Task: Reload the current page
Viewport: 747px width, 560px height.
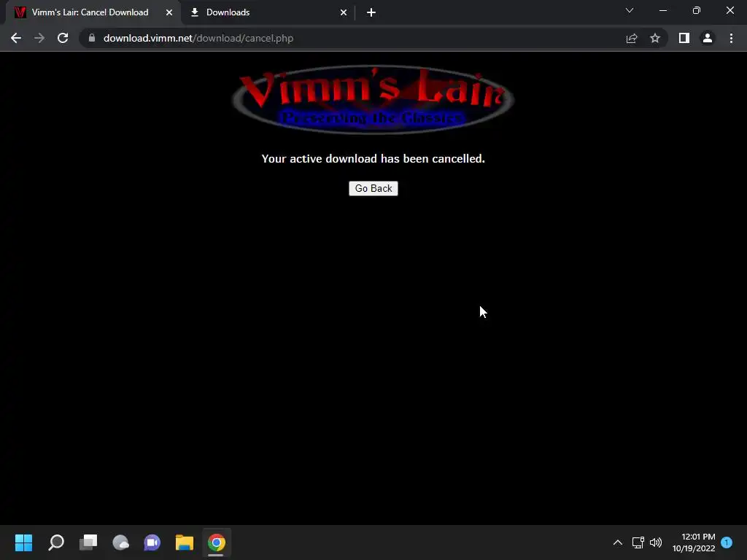Action: click(63, 38)
